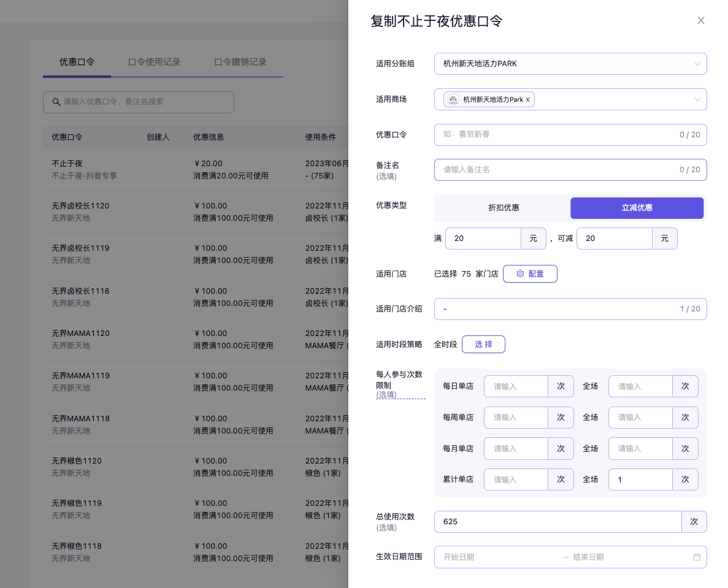Open the 口令撤销记录 tab
The image size is (728, 588).
click(x=240, y=62)
